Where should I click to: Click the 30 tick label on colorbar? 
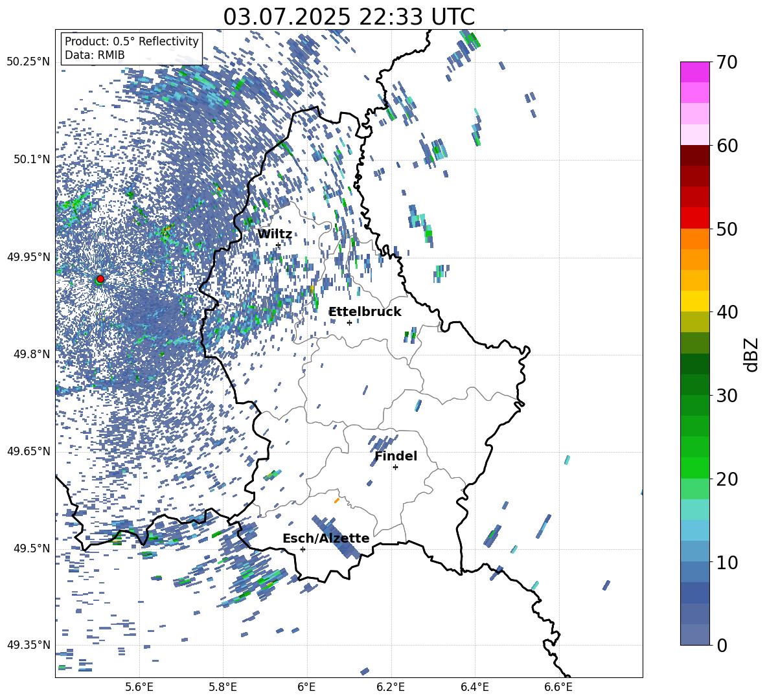pos(727,396)
